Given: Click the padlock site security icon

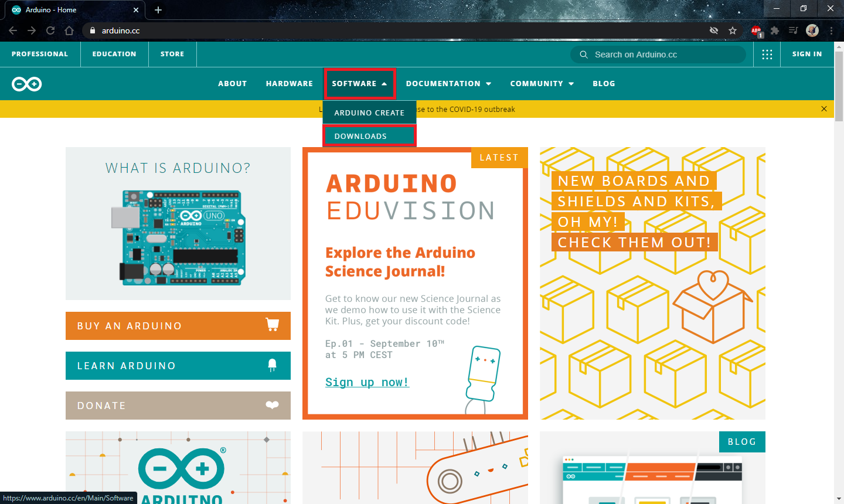Looking at the screenshot, I should pos(92,30).
